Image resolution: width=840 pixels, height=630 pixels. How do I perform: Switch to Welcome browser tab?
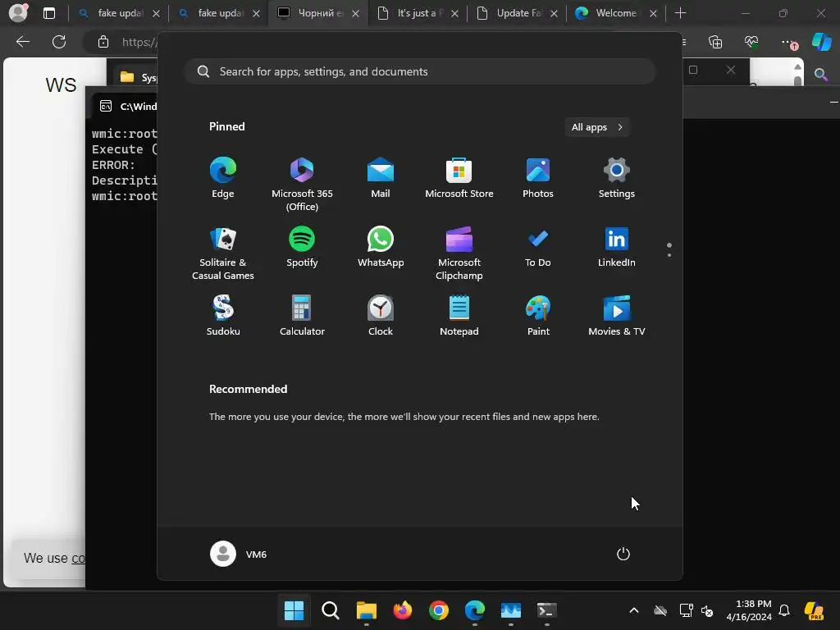point(617,13)
